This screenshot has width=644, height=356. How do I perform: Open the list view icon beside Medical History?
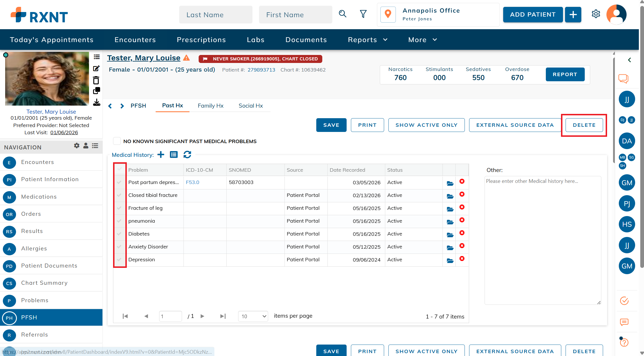174,155
